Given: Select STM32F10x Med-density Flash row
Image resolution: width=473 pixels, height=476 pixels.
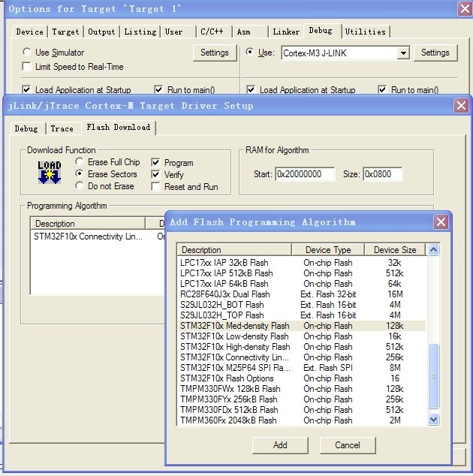Looking at the screenshot, I should [302, 326].
